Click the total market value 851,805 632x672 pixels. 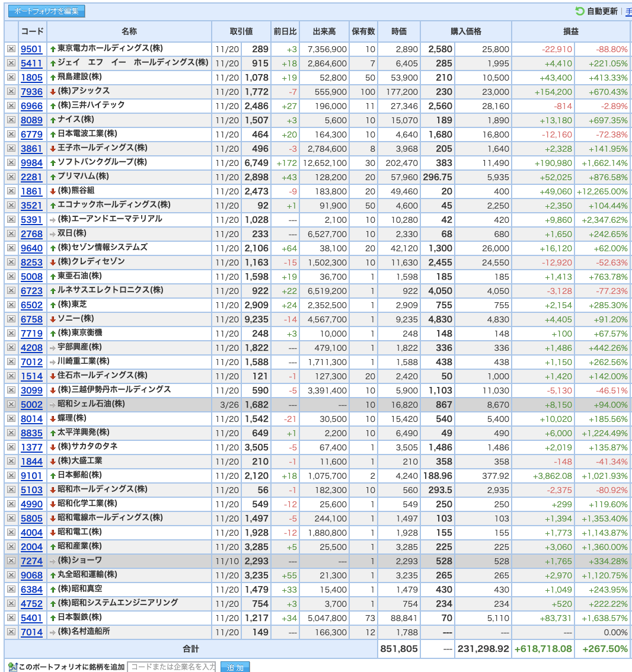tap(399, 649)
